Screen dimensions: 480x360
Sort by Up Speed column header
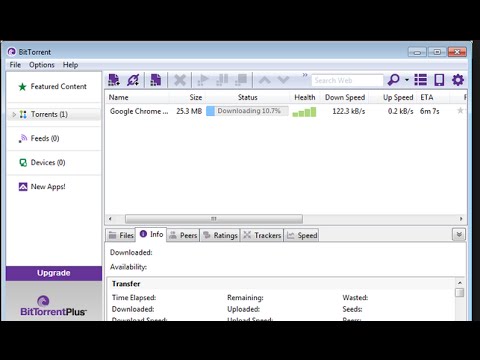point(393,97)
